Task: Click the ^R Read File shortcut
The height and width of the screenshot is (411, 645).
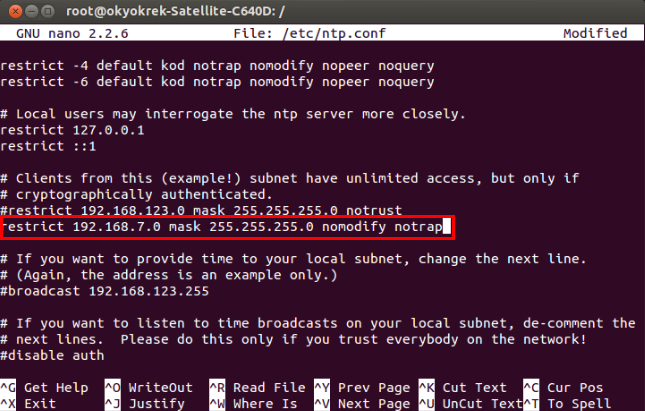Action: pos(257,388)
